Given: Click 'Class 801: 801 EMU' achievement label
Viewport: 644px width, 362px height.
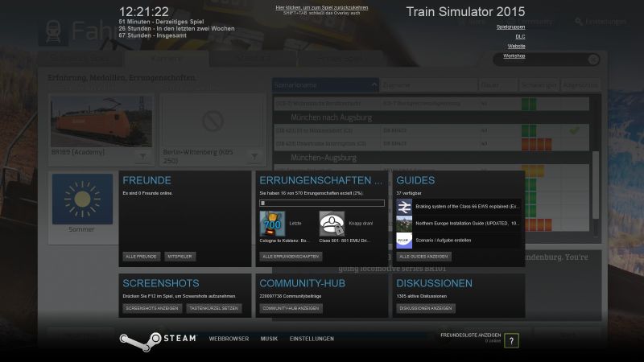Looking at the screenshot, I should pyautogui.click(x=345, y=241).
